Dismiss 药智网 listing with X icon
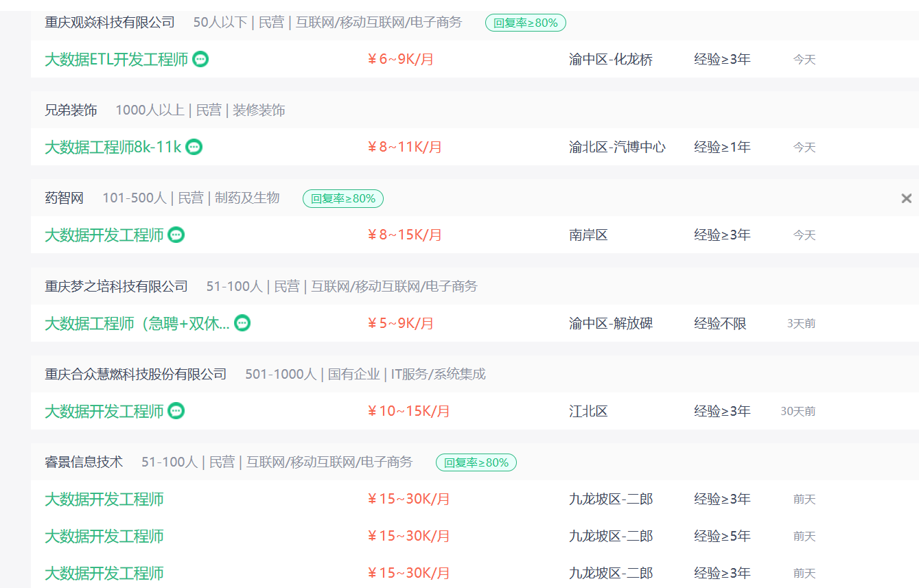The height and width of the screenshot is (588, 919). point(906,198)
